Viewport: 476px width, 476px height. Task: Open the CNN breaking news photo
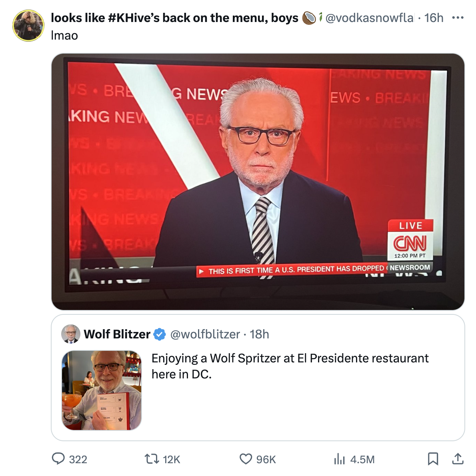(258, 182)
